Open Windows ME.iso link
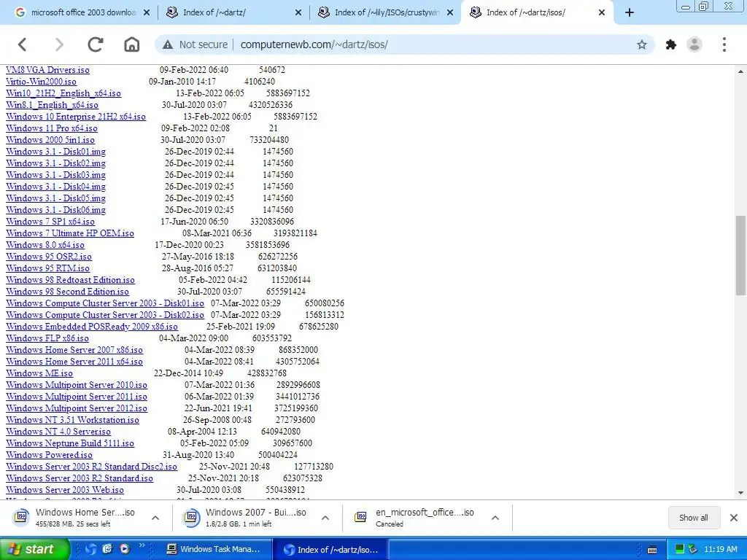 click(x=39, y=373)
